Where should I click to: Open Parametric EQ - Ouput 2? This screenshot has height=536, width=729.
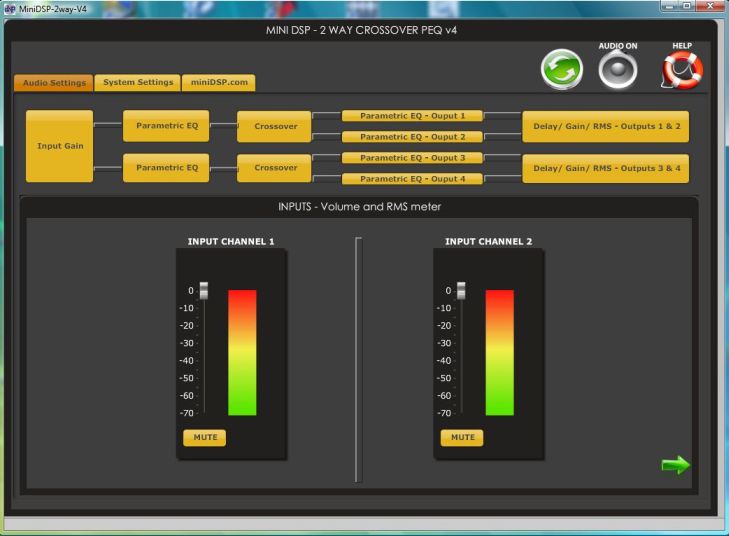click(412, 137)
